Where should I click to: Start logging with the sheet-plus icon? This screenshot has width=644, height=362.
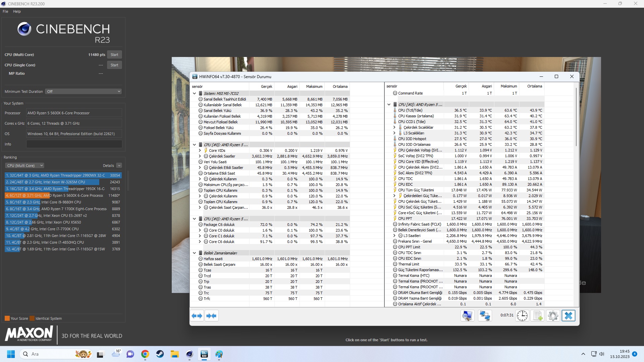click(538, 316)
